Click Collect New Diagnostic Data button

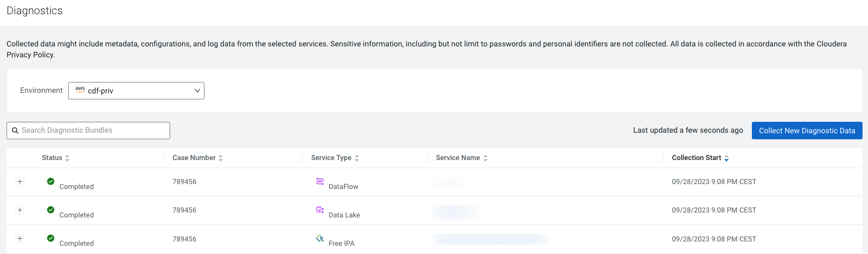tap(807, 131)
